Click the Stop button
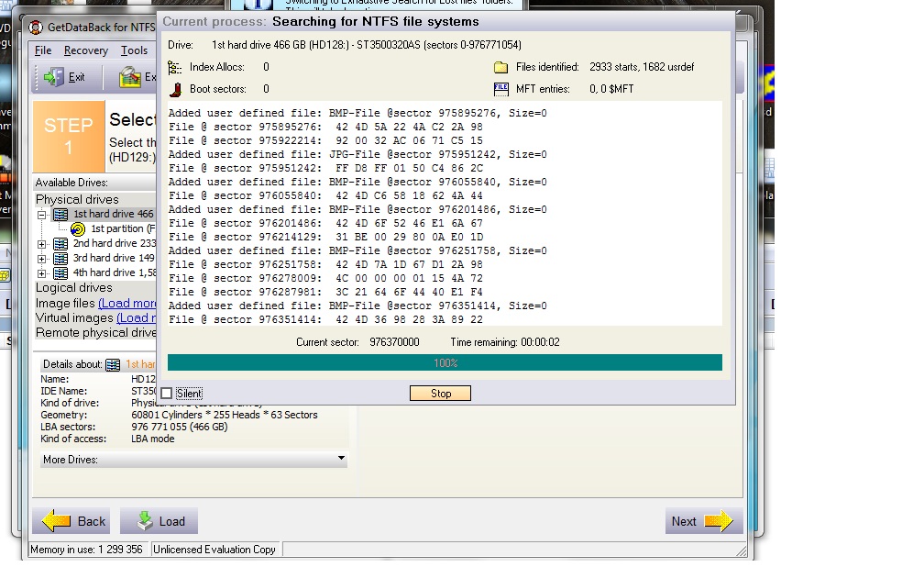The width and height of the screenshot is (924, 578). [x=440, y=394]
